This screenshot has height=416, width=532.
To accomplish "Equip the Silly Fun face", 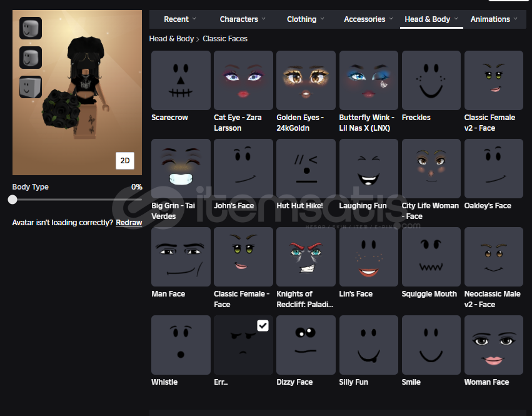I will point(368,345).
